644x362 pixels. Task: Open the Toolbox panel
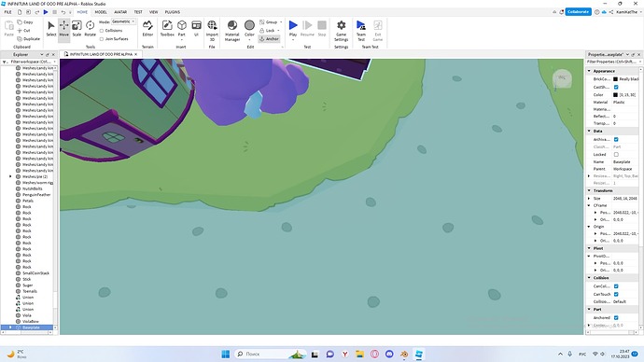tap(167, 29)
